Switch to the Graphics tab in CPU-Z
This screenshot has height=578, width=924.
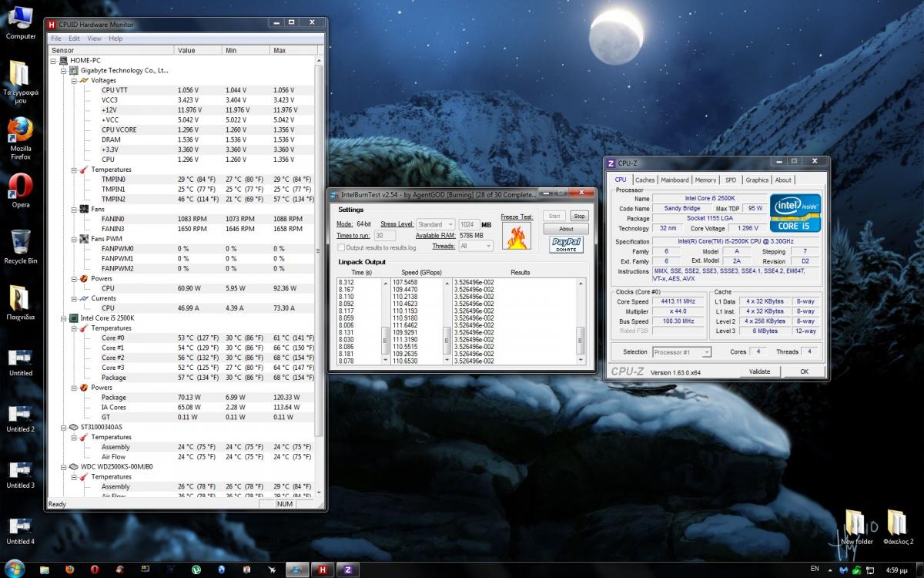point(757,180)
